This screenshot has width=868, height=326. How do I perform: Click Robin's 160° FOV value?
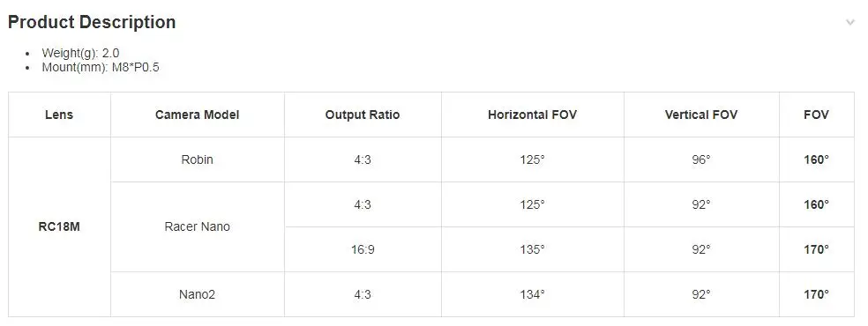[x=817, y=159]
